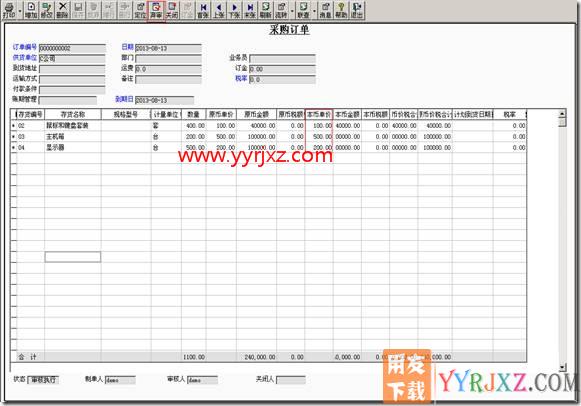
Task: Expand the dropdown arrow beside 联查
Action: [x=315, y=11]
